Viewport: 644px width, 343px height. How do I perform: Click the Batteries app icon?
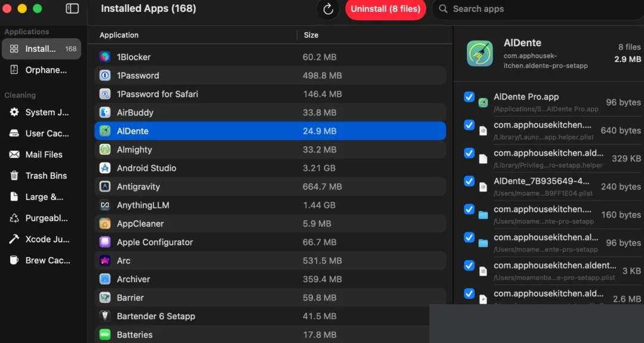pos(105,335)
